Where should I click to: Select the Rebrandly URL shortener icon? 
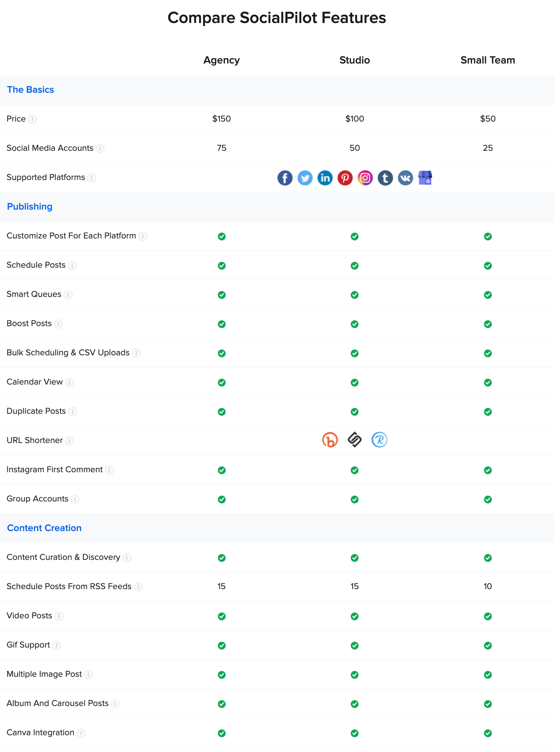[x=379, y=440]
